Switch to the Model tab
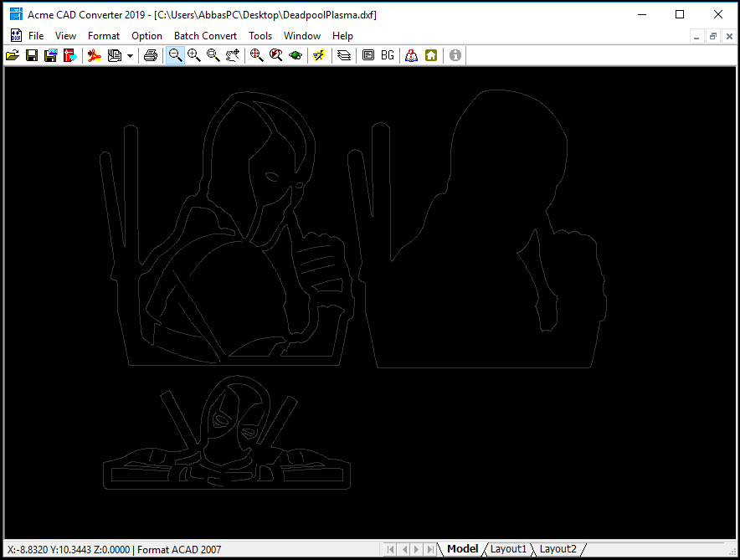 click(462, 549)
